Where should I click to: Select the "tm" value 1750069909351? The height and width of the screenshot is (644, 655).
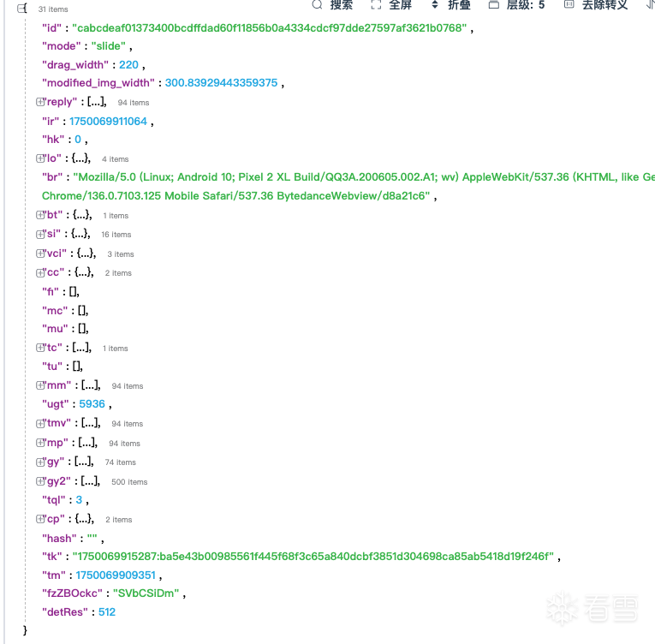coord(116,575)
